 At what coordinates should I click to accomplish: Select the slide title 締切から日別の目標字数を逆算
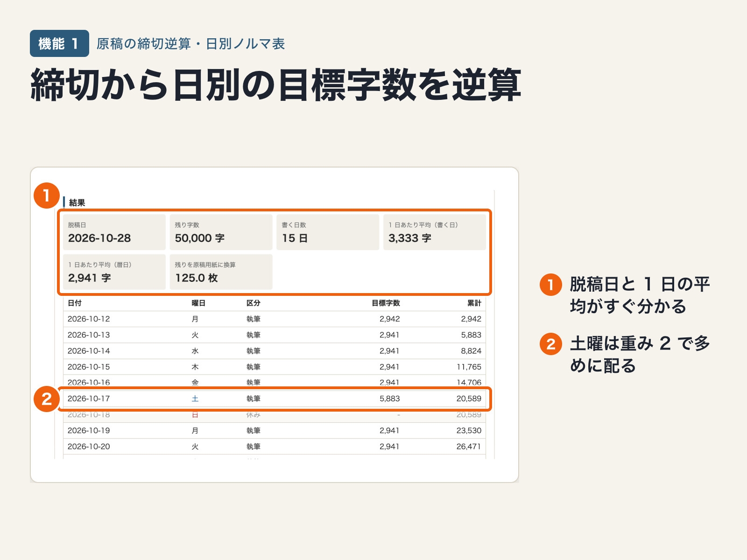point(276,85)
